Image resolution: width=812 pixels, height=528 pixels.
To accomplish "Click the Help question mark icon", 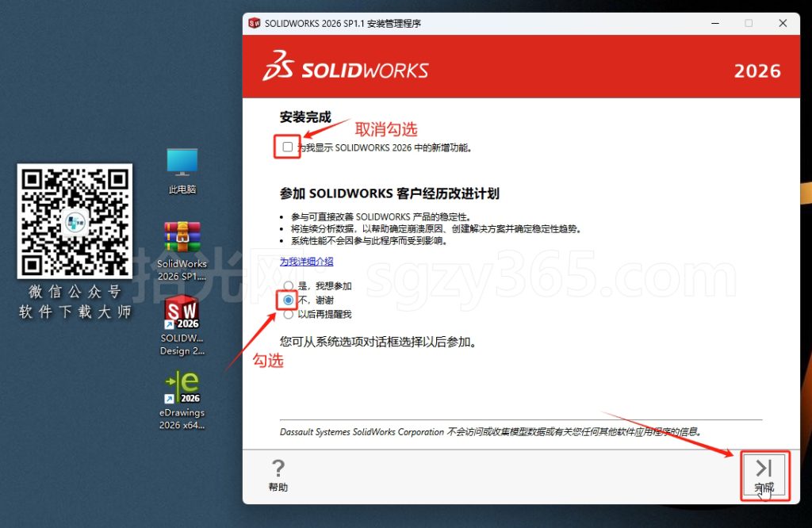I will click(278, 470).
